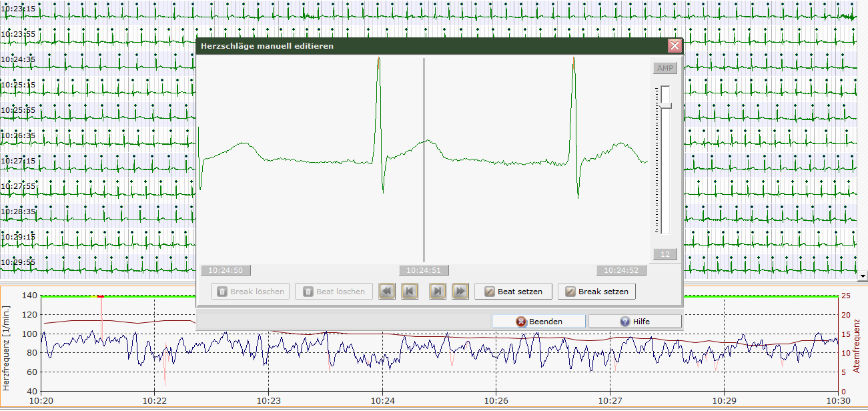Click the Break löschen button
The image size is (868, 411).
point(250,292)
